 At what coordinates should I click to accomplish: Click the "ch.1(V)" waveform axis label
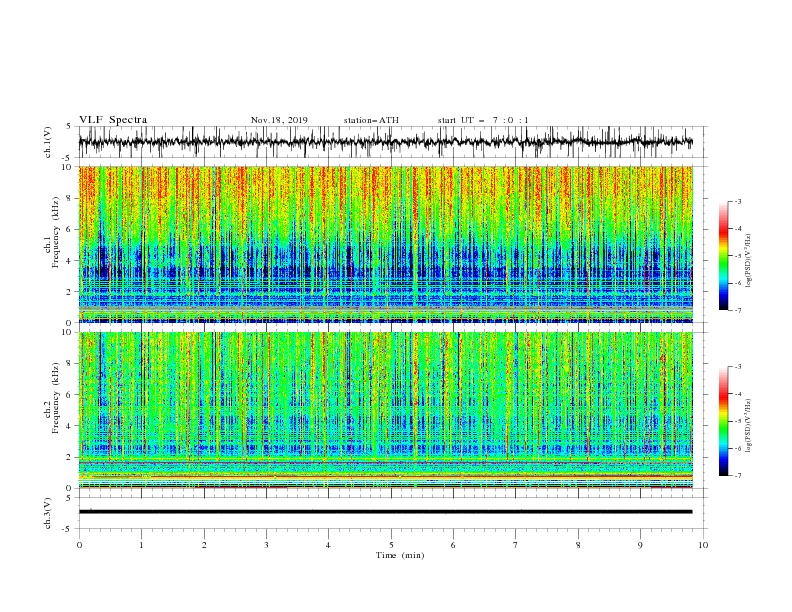[x=48, y=142]
